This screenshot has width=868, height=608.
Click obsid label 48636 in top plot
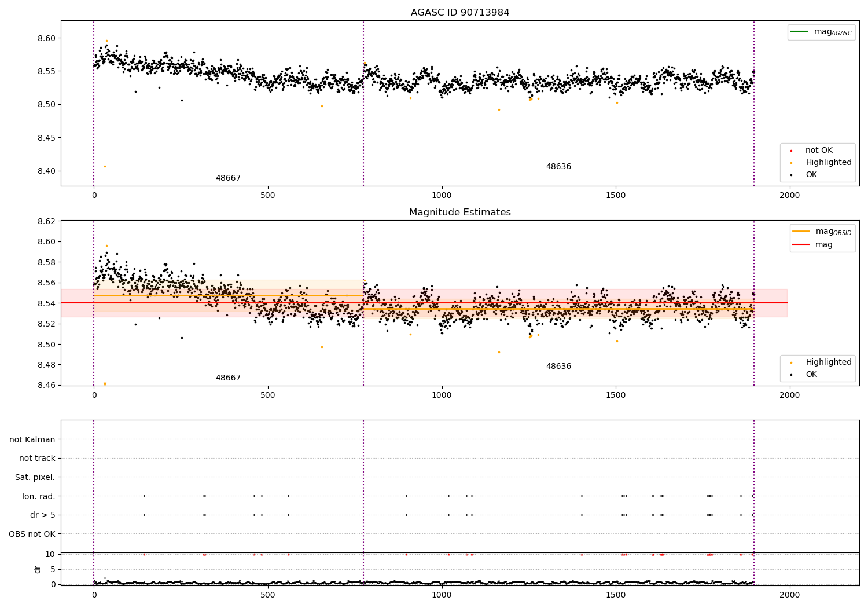[558, 167]
